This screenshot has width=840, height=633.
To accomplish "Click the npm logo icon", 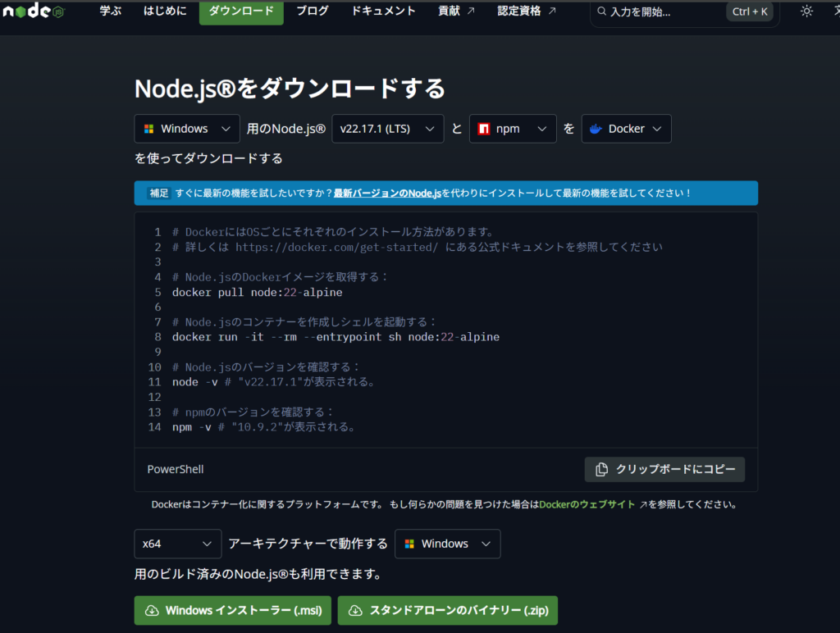I will click(484, 129).
